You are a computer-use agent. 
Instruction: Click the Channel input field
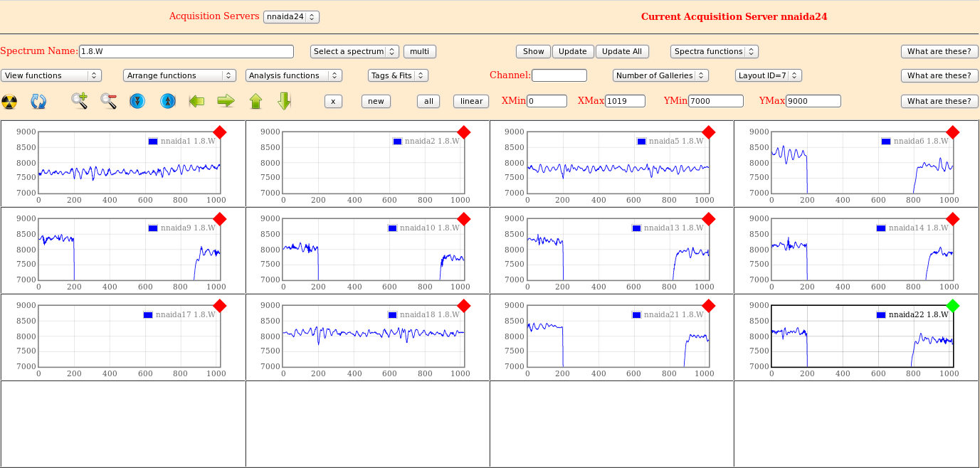559,75
